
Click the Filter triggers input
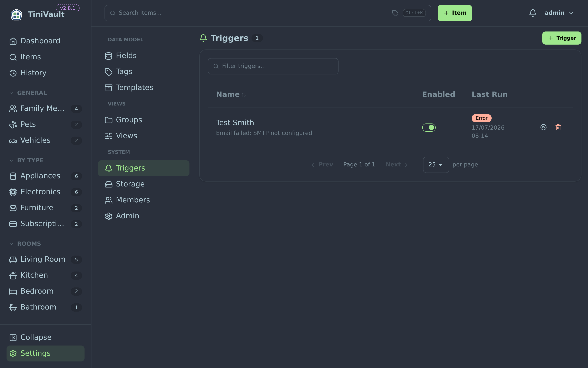click(273, 66)
